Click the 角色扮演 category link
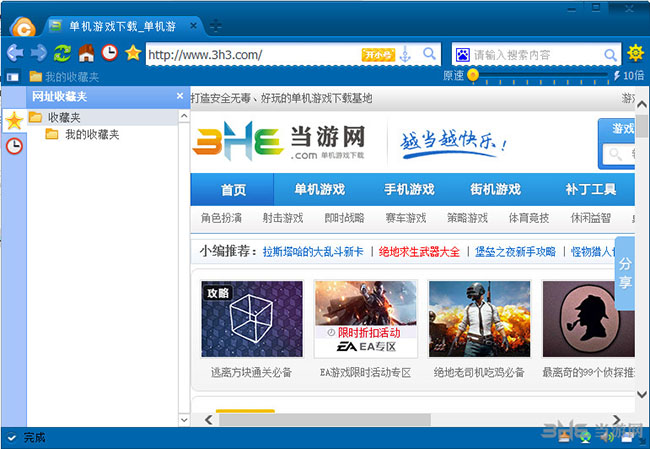Viewport: 650px width, 449px height. pos(221,218)
